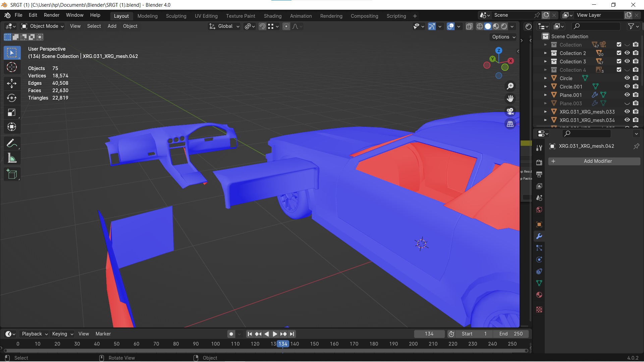Select the Annotate pencil tool
Screen dimensions: 644x362
[x=12, y=143]
